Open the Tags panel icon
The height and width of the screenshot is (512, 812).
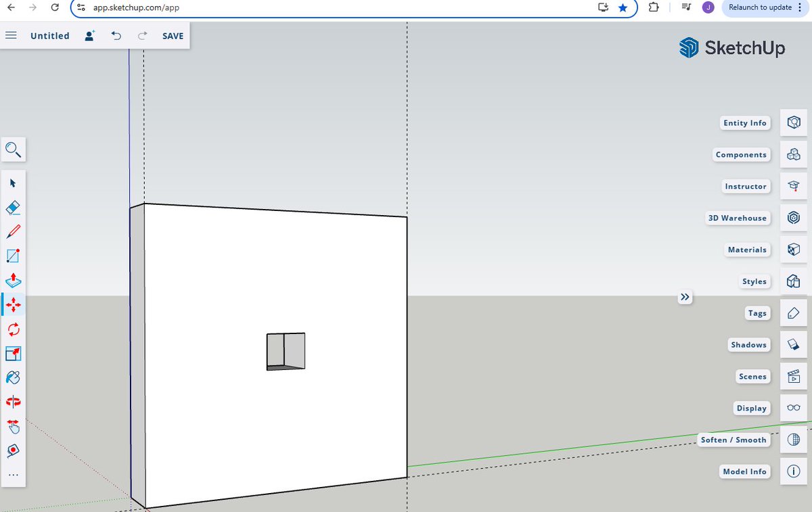[x=794, y=313]
